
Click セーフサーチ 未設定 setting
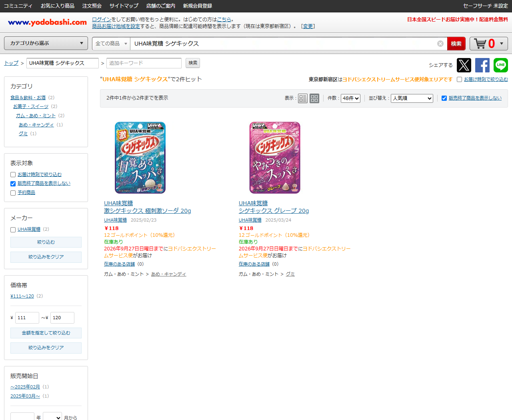485,6
